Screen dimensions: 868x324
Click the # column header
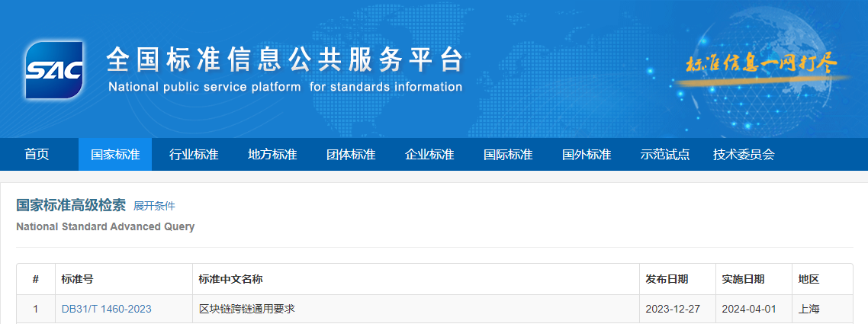pos(35,279)
